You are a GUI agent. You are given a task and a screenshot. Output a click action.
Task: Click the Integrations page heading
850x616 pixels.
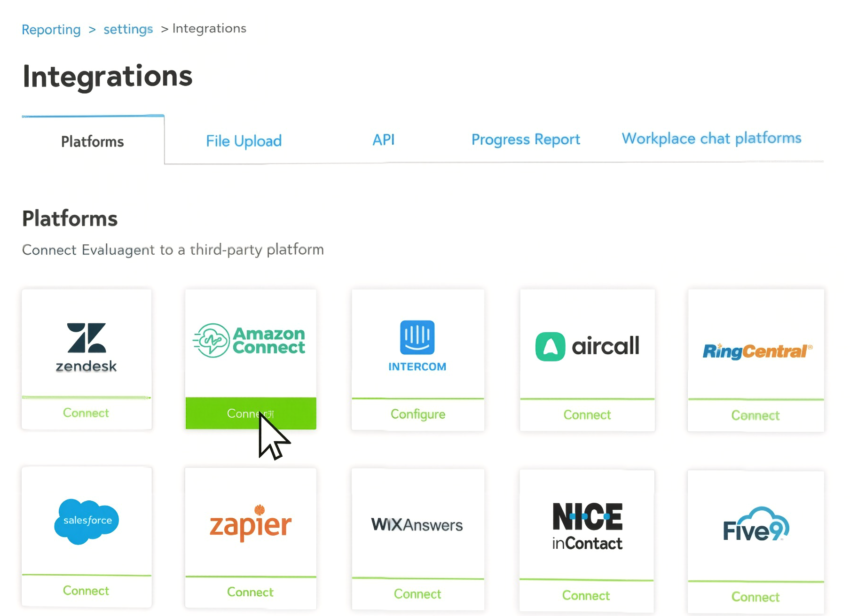coord(108,76)
